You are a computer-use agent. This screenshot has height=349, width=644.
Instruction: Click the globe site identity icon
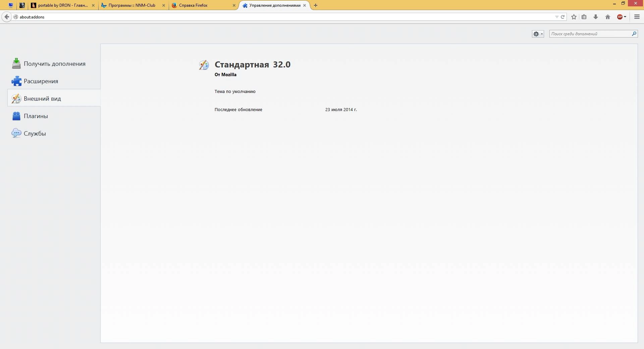coord(16,17)
